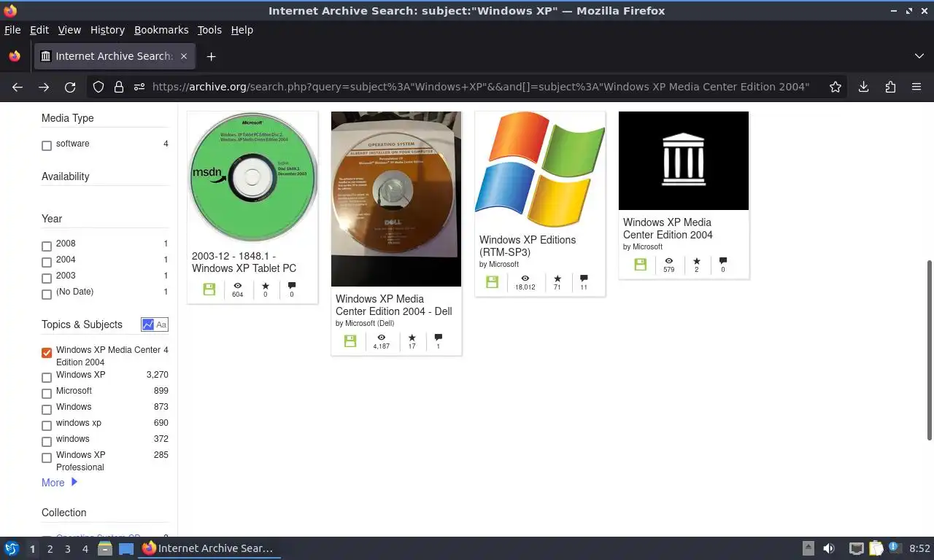934x560 pixels.
Task: Open '2003-12 - 1848.1 - Windows XP Tablet PC' item
Action: (x=244, y=262)
